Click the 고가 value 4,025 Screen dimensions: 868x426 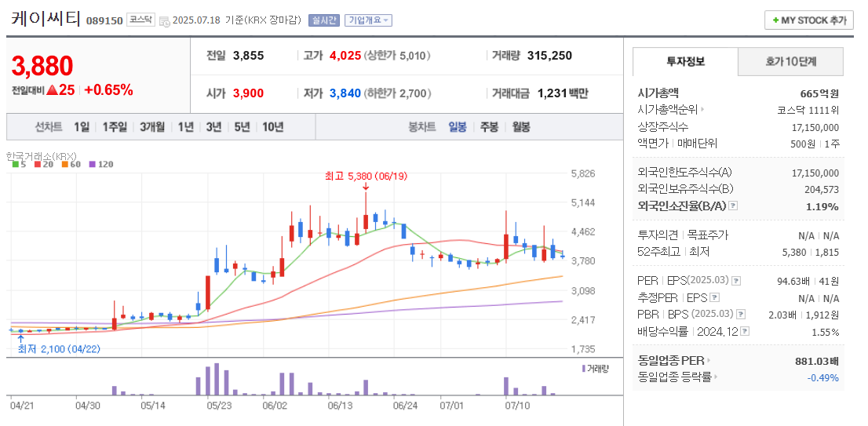click(345, 56)
